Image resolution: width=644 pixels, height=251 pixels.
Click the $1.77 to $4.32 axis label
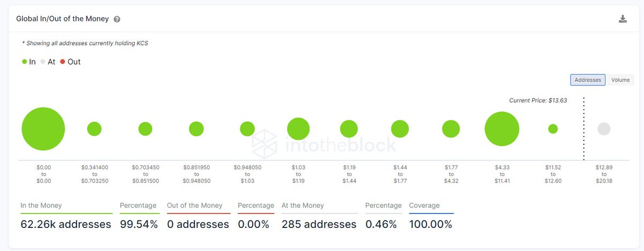[451, 174]
